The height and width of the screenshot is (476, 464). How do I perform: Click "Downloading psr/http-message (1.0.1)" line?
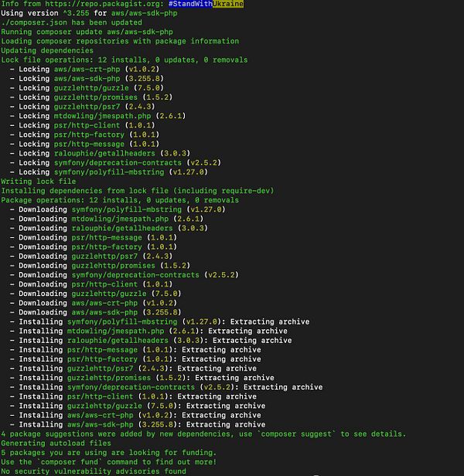94,238
